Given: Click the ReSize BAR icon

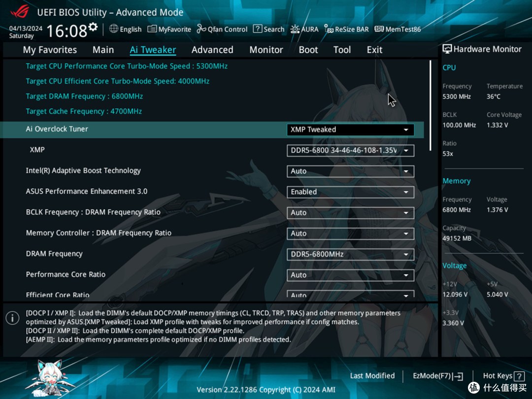Looking at the screenshot, I should (329, 29).
